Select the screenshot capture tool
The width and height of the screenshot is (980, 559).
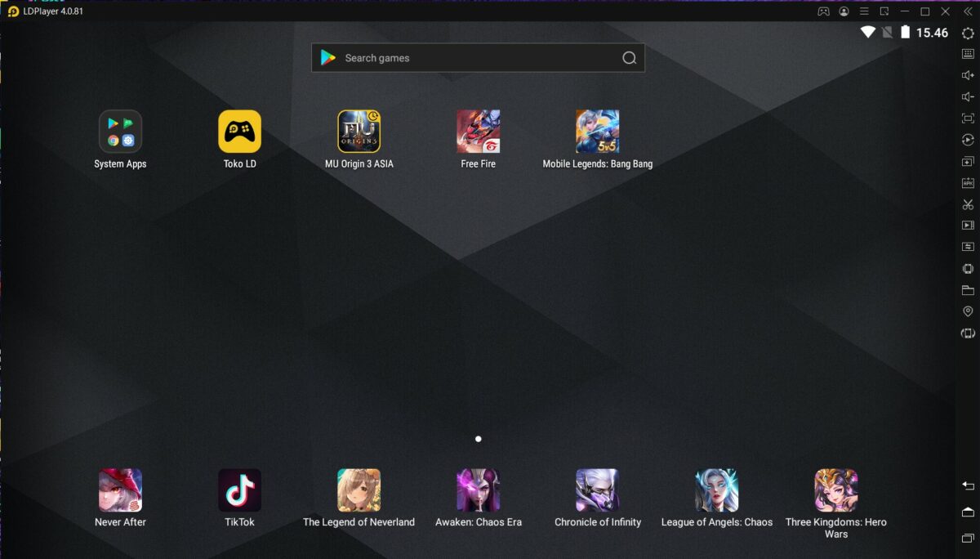968,204
